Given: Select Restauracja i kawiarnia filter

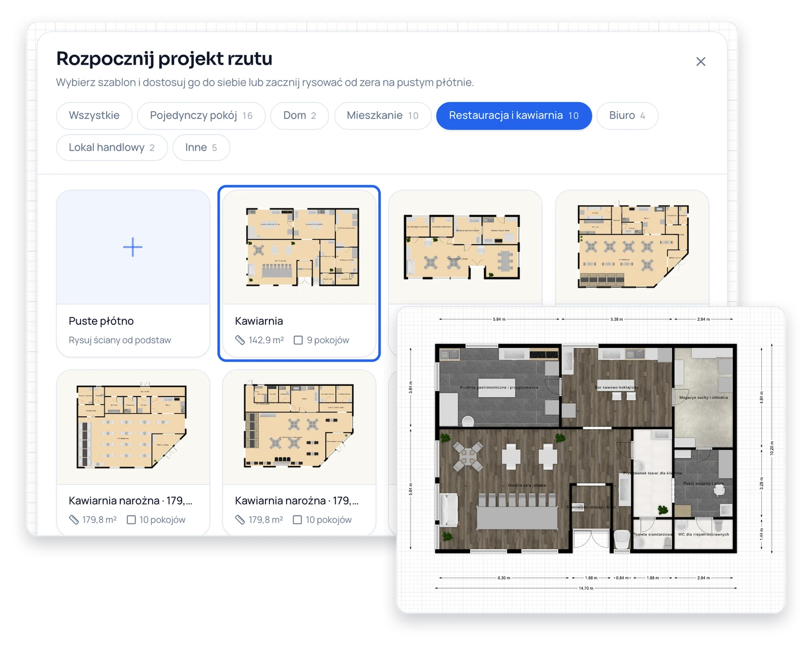Looking at the screenshot, I should click(x=514, y=116).
